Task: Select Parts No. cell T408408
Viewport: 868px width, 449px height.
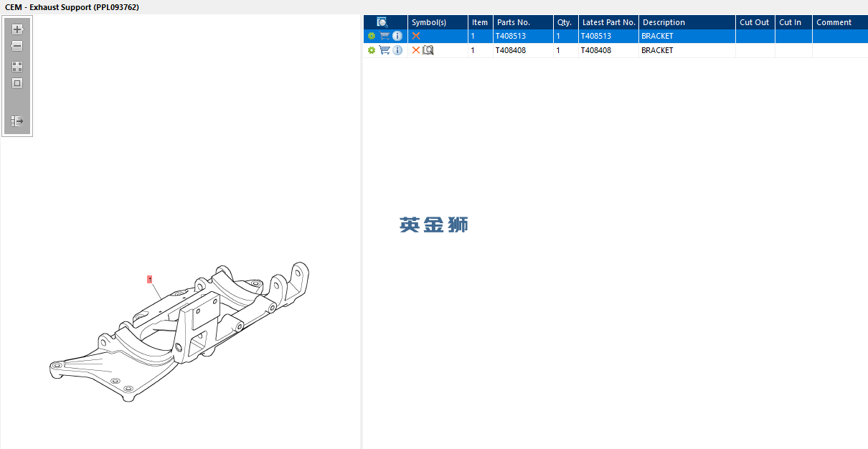Action: pos(522,50)
